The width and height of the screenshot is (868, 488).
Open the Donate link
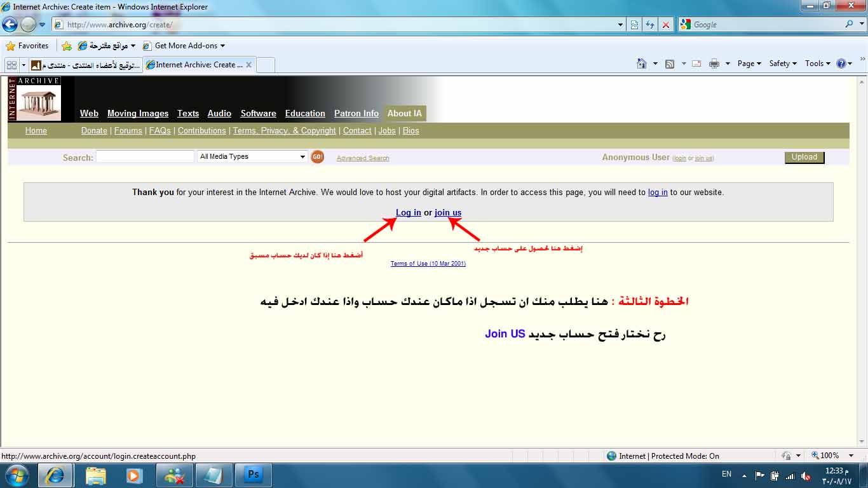coord(94,130)
